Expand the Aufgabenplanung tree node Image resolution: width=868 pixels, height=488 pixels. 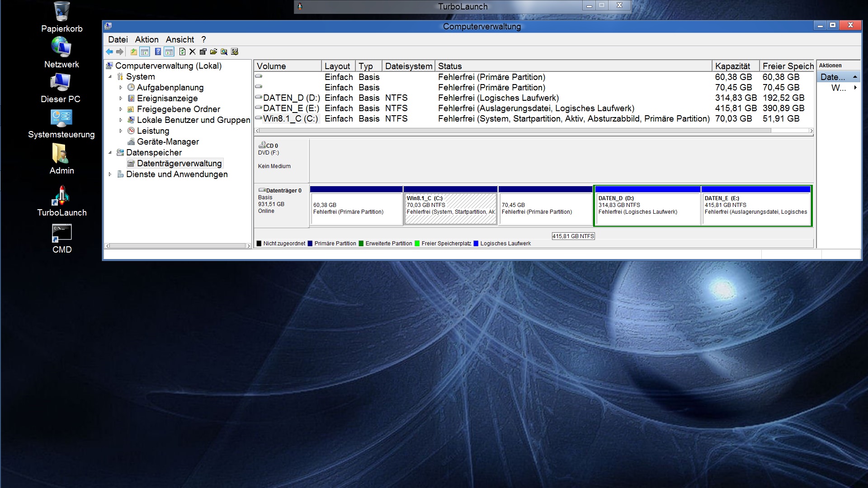click(x=121, y=88)
